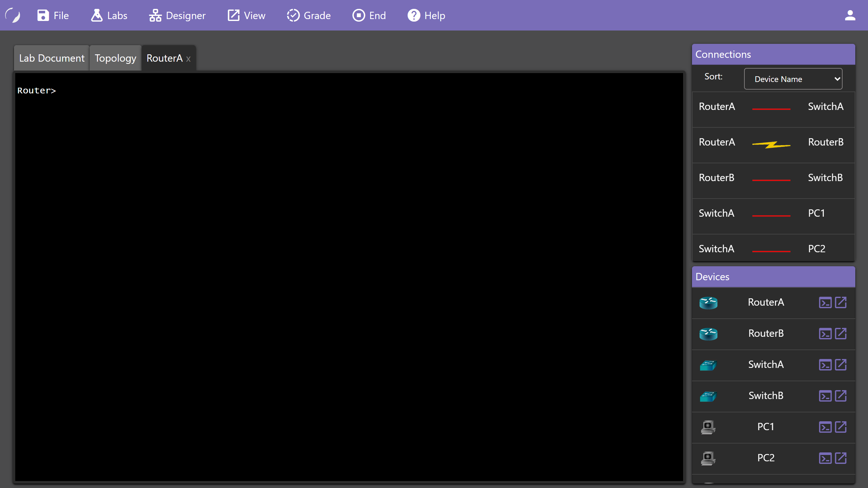Switch to the Topology tab
The height and width of the screenshot is (488, 868).
(x=115, y=58)
